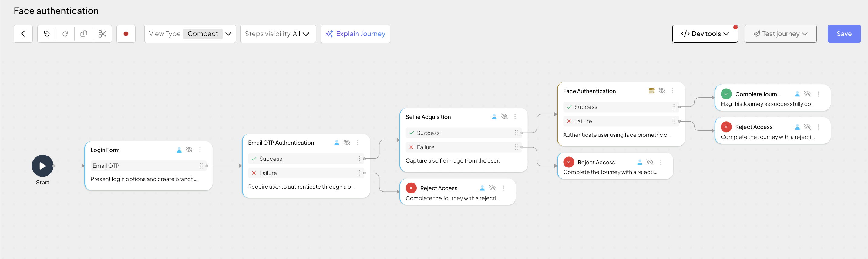Open options menu of Reject Access after Email OTP failure
Screen dimensions: 868x259
click(x=503, y=188)
